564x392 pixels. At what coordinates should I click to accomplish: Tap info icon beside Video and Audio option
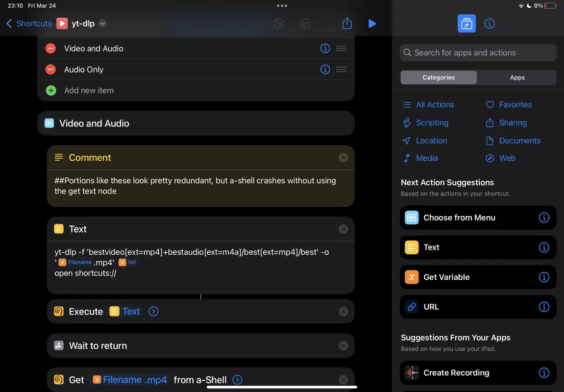tap(325, 48)
